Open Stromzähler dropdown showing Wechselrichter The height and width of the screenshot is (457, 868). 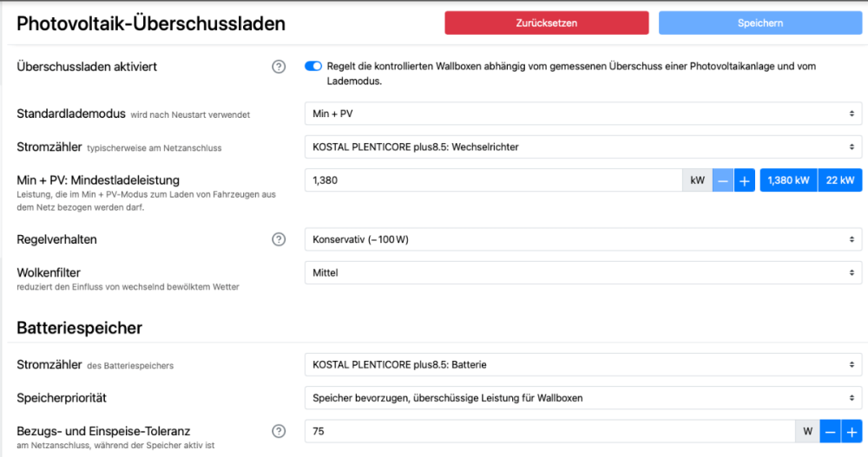pyautogui.click(x=583, y=147)
